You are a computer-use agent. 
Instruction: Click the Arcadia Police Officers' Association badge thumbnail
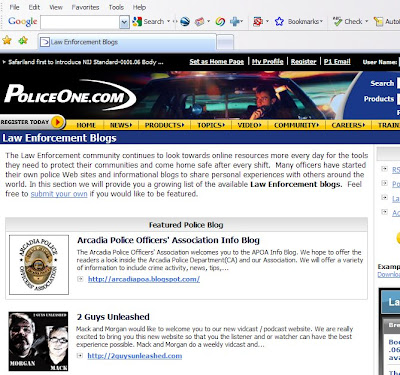click(x=39, y=265)
